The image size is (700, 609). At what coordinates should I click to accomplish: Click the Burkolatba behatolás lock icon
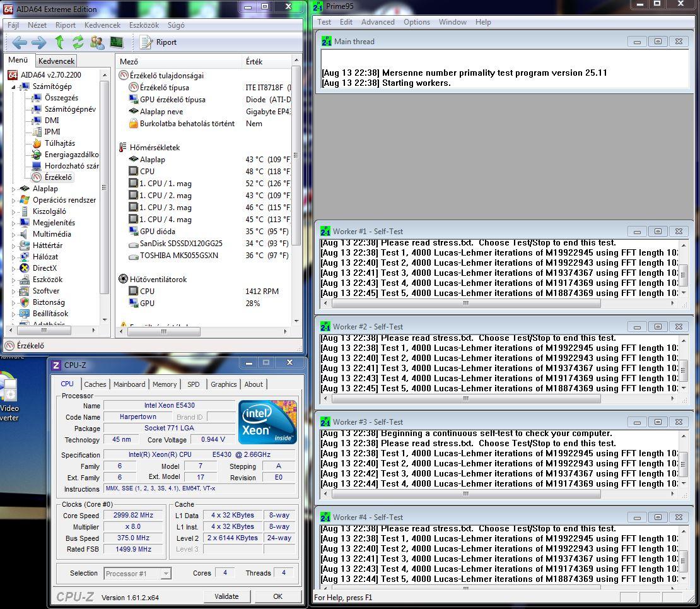pos(133,123)
